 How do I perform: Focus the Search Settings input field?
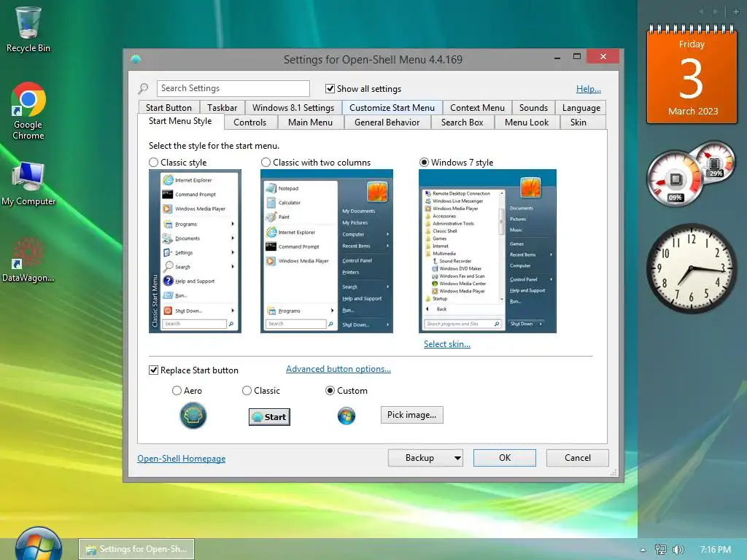(x=233, y=88)
